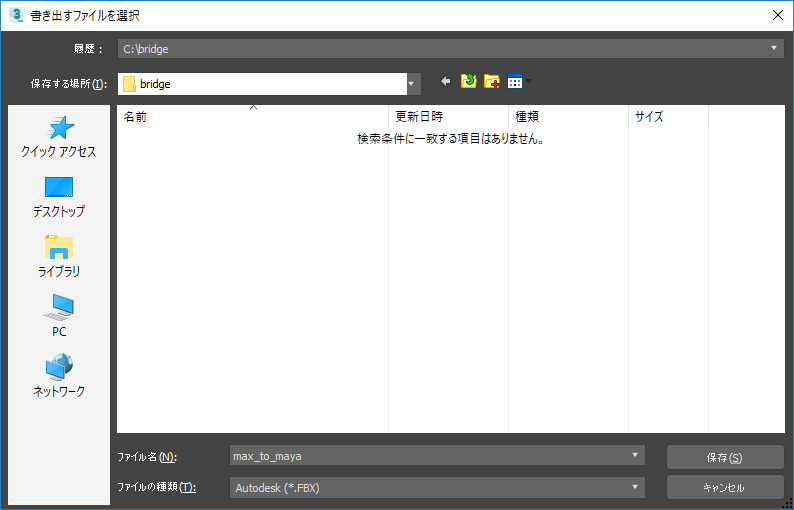Expand the ファイルの種類 dropdown

tap(635, 487)
